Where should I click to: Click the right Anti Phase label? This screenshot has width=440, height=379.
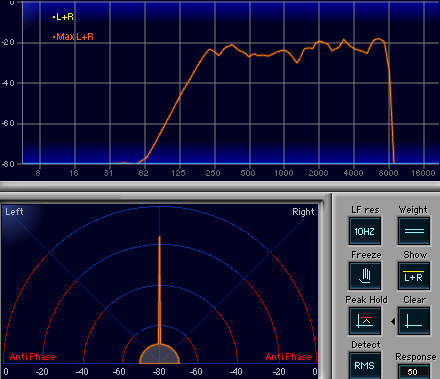click(288, 357)
